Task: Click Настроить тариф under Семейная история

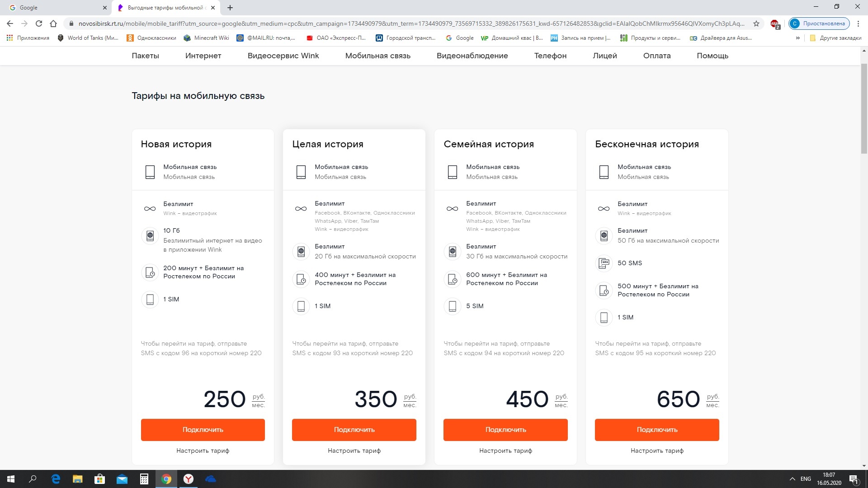Action: coord(505,450)
